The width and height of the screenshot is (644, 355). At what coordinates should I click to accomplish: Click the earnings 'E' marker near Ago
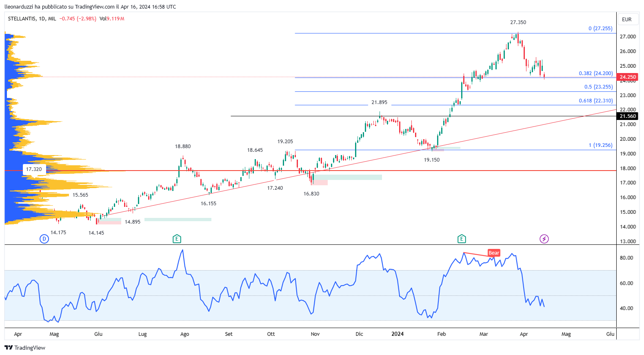[x=177, y=239]
